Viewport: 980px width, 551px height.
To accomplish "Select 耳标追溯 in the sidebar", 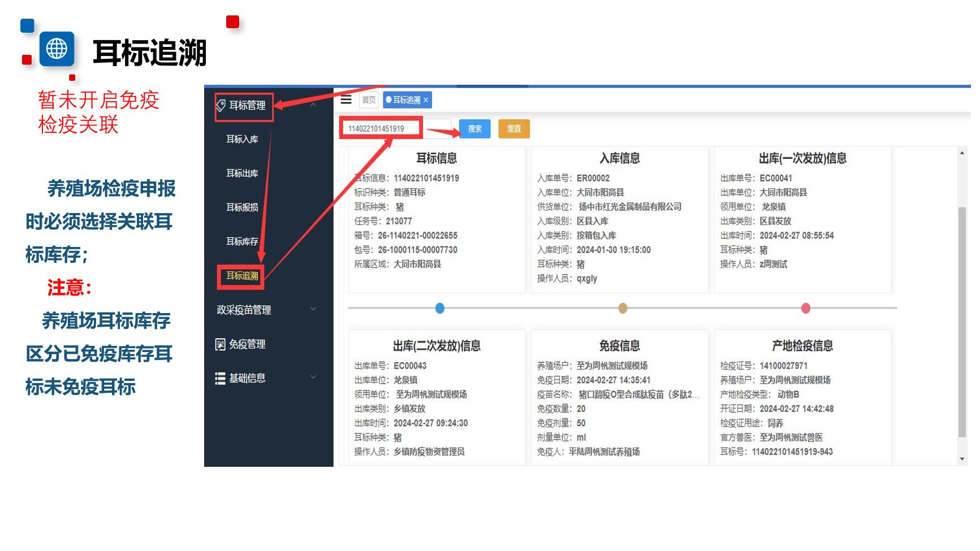I will (x=242, y=276).
